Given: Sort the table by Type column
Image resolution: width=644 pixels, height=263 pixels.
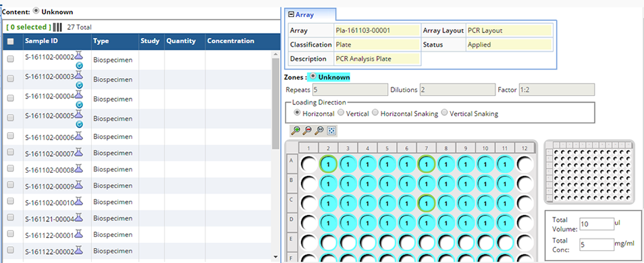Looking at the screenshot, I should click(x=115, y=41).
